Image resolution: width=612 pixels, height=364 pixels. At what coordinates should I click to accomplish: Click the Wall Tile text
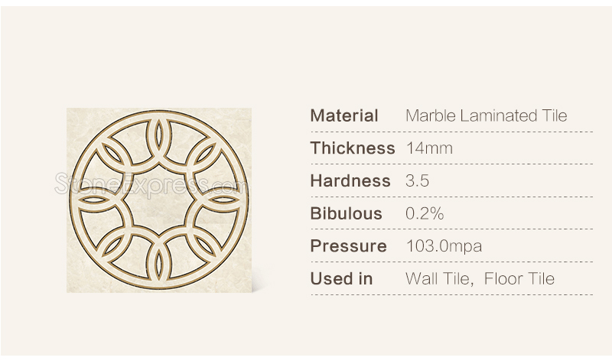tap(439, 278)
